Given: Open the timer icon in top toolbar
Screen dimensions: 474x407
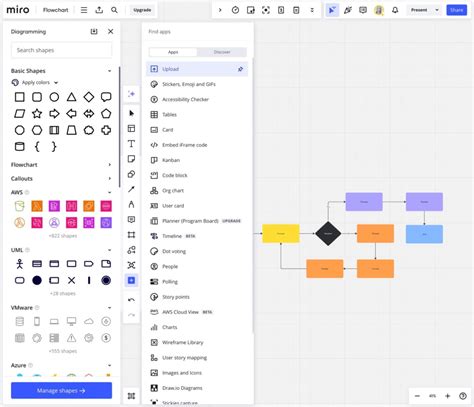Looking at the screenshot, I should [235, 10].
